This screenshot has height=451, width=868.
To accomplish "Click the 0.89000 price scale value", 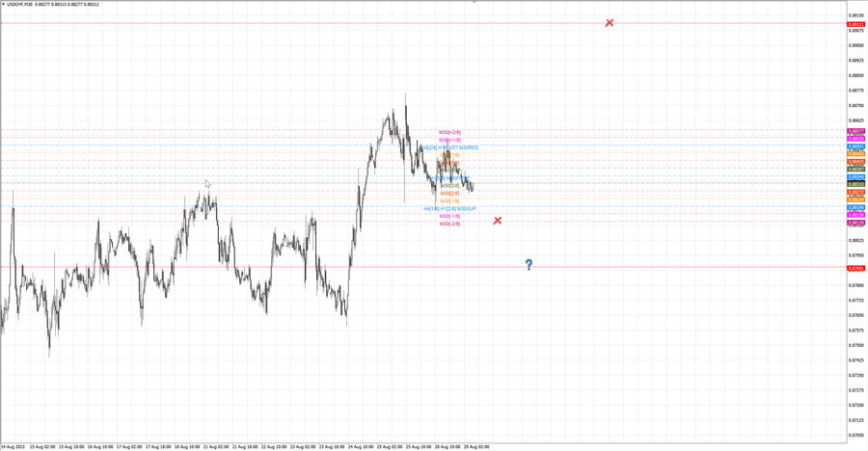I will 855,45.
